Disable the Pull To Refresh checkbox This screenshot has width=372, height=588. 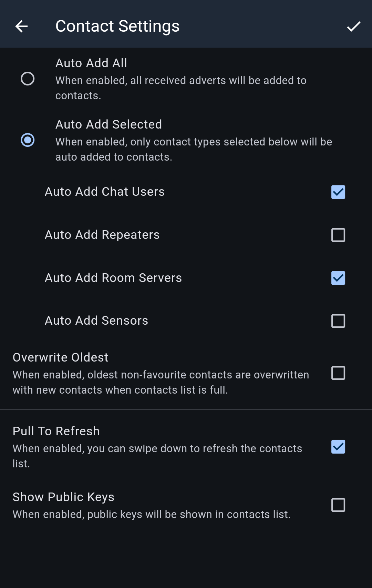pos(338,447)
